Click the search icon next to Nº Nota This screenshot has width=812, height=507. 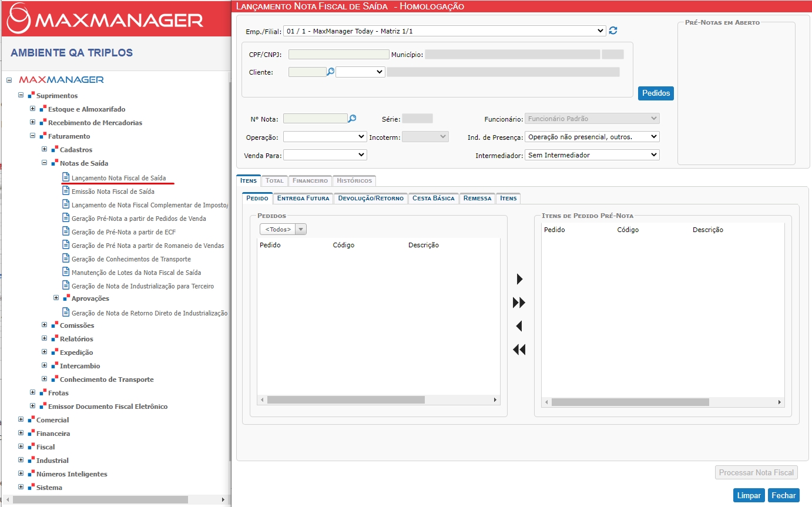[x=352, y=119]
